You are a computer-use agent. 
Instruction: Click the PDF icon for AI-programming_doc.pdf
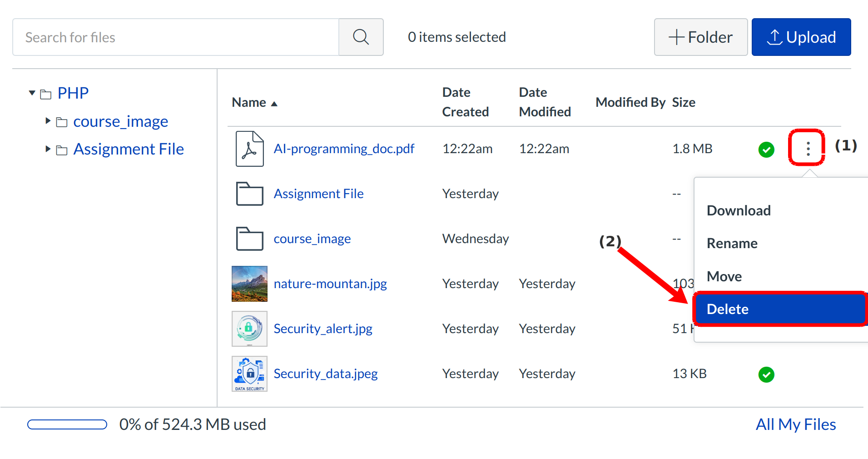tap(249, 149)
